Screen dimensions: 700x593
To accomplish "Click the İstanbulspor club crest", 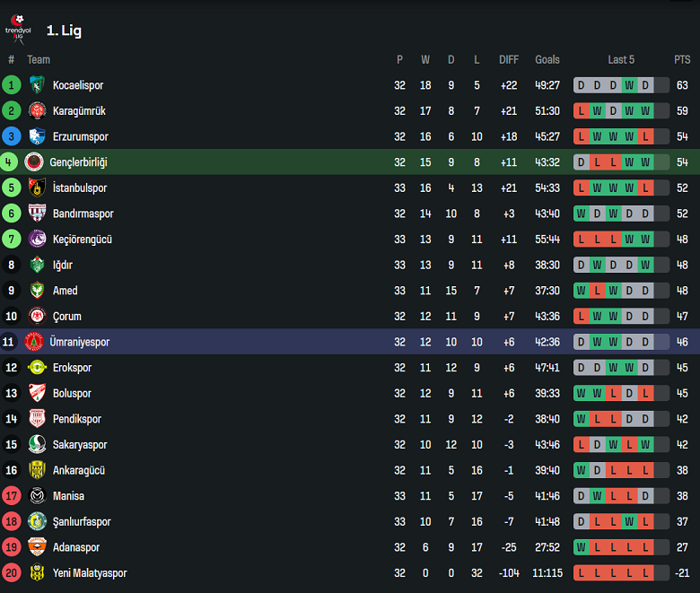I will (x=37, y=187).
